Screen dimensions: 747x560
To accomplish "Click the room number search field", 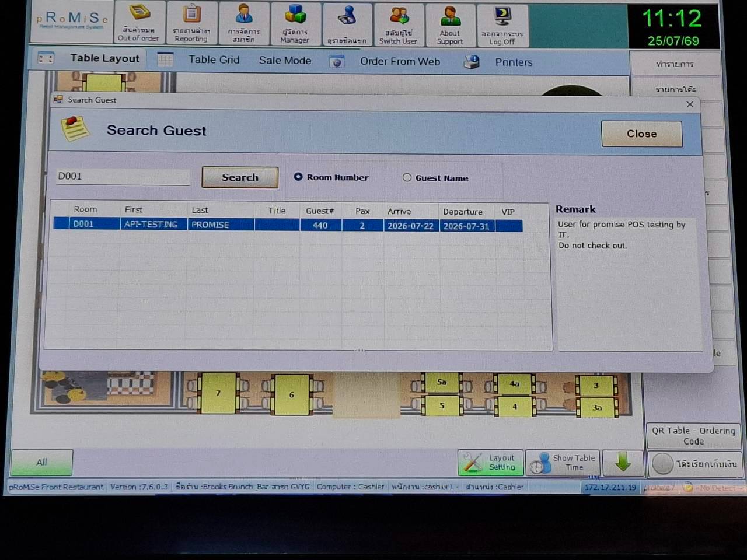I will (123, 176).
